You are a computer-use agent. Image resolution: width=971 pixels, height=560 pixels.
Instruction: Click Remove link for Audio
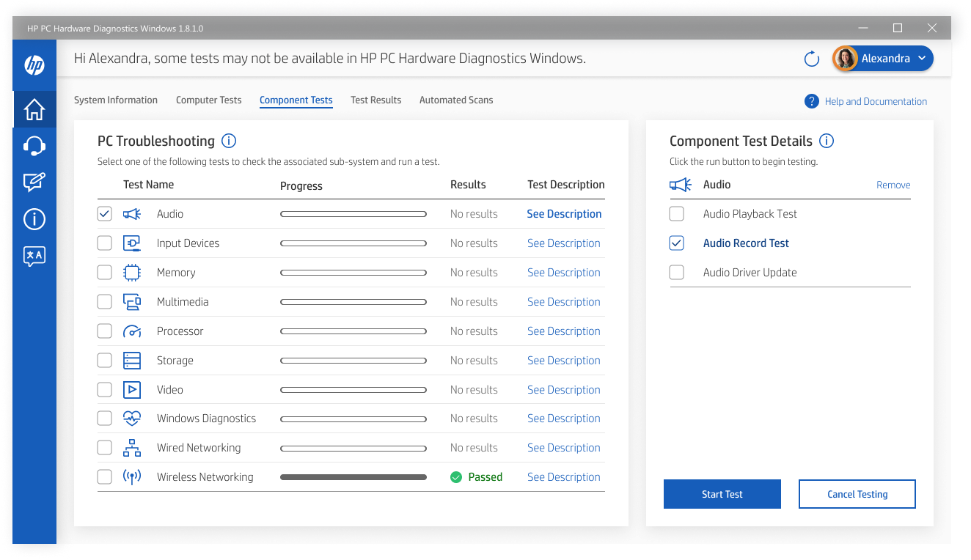coord(893,185)
